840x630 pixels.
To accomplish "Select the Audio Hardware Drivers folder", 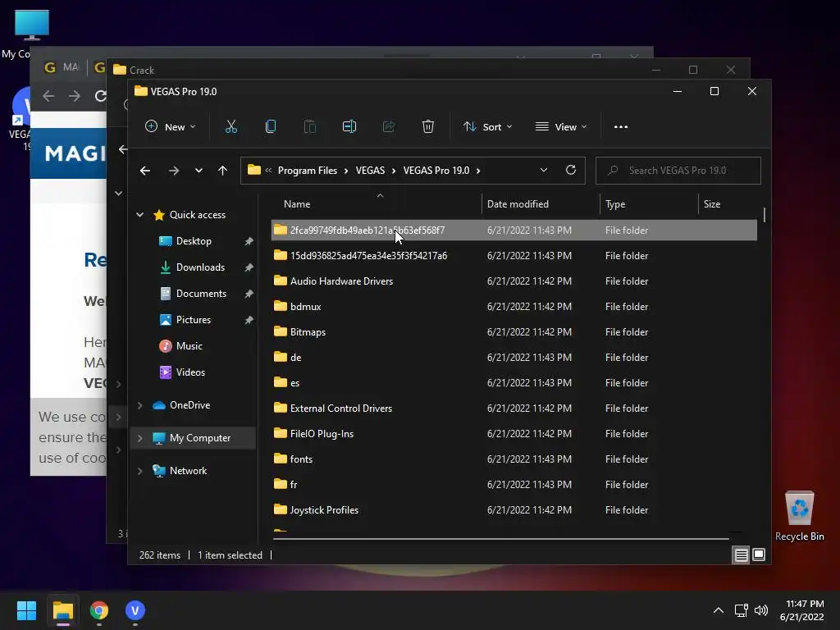I will [x=514, y=281].
